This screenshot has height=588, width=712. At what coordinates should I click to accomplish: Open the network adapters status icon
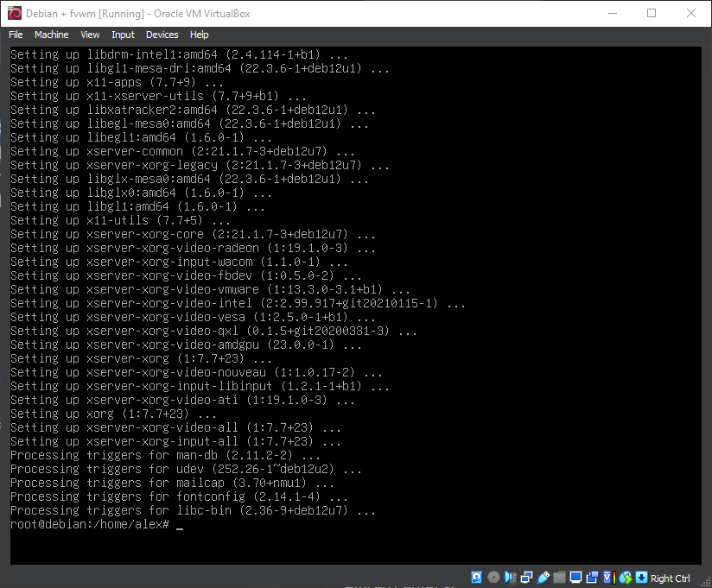(525, 577)
